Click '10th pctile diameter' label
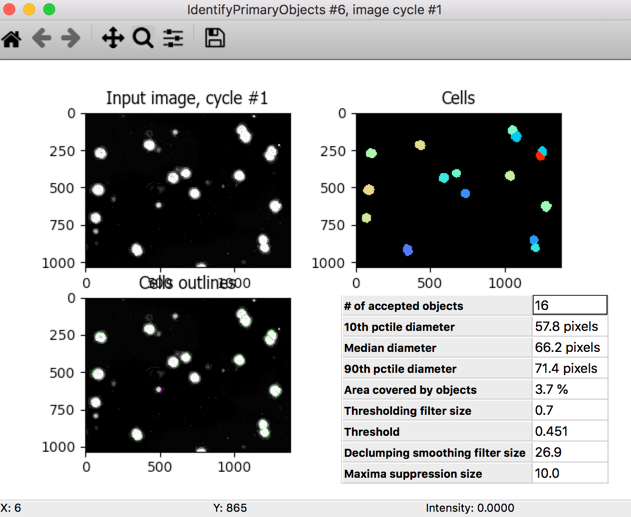 coord(399,327)
